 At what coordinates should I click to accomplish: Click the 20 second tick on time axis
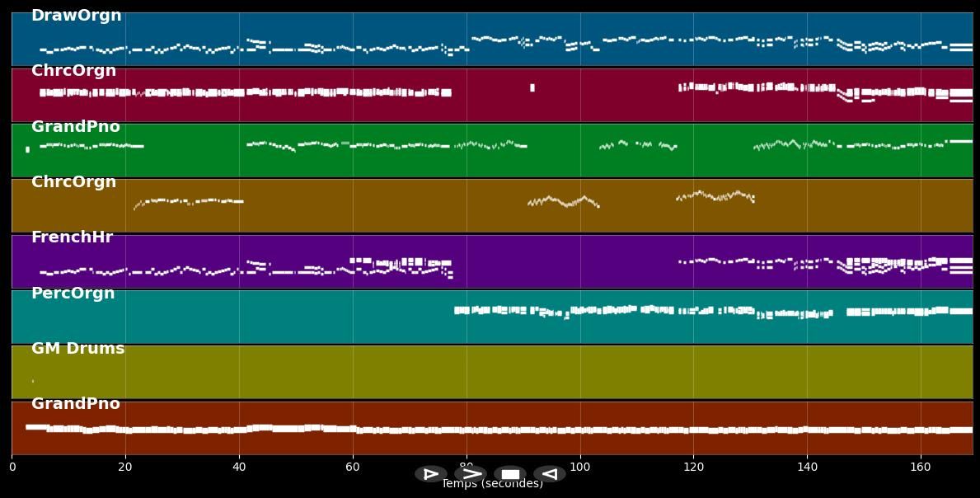tap(125, 467)
